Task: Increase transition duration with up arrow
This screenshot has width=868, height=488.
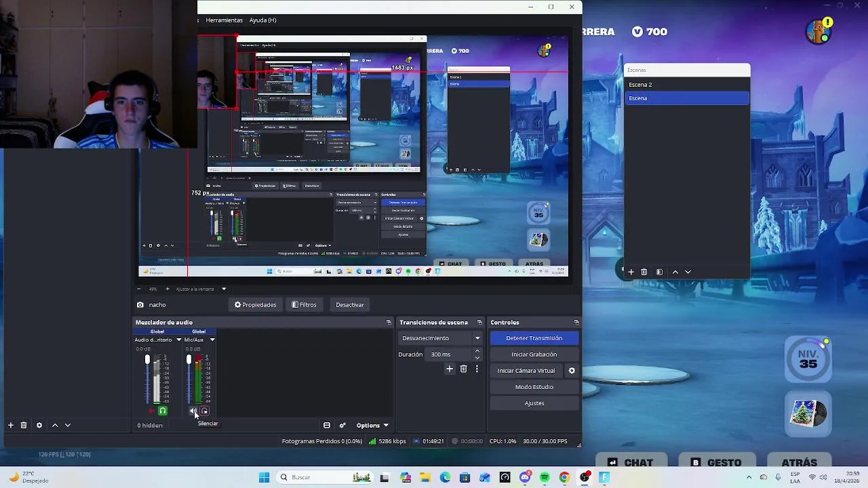Action: click(x=477, y=351)
